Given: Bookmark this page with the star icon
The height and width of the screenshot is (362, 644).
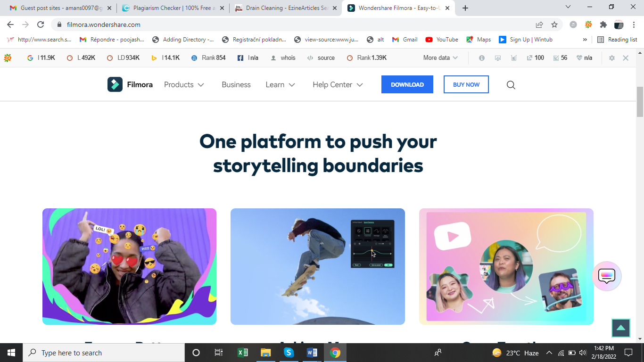Looking at the screenshot, I should coord(554,25).
